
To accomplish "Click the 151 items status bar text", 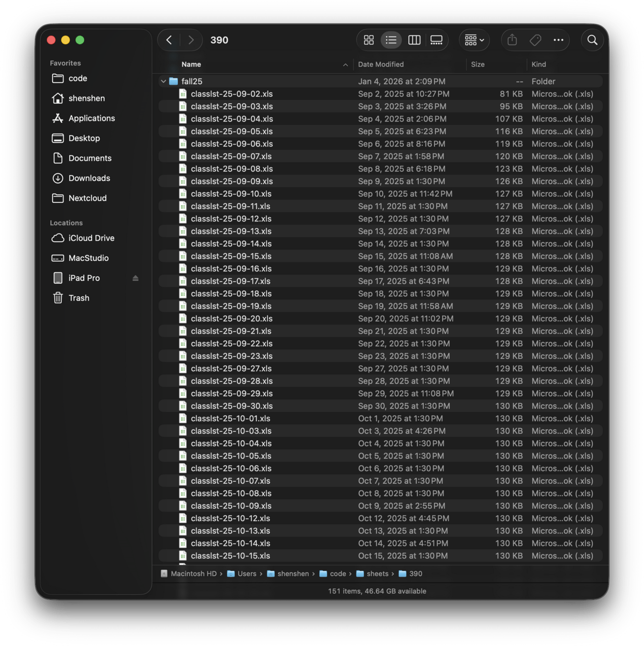I will (x=377, y=591).
